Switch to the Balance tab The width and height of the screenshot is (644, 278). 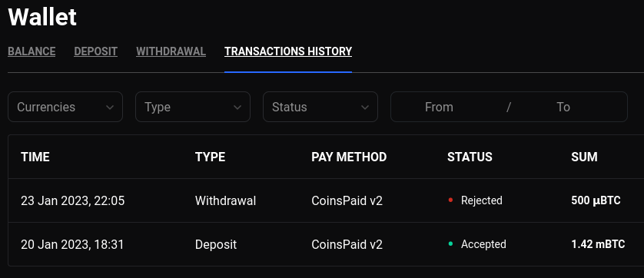coord(32,51)
